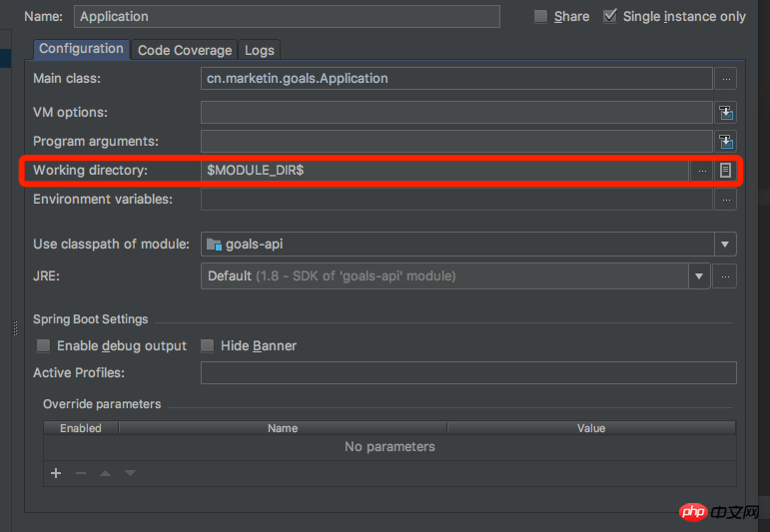Expand VM options editor icon

[x=726, y=113]
